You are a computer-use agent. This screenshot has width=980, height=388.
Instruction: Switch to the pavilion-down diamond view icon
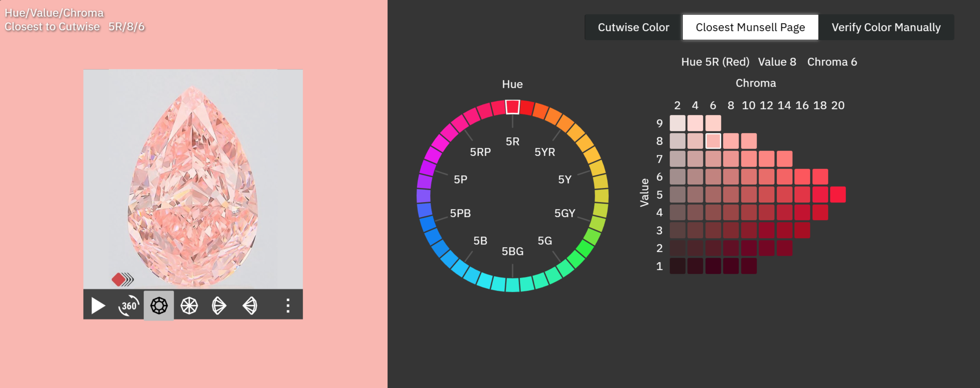pos(189,306)
